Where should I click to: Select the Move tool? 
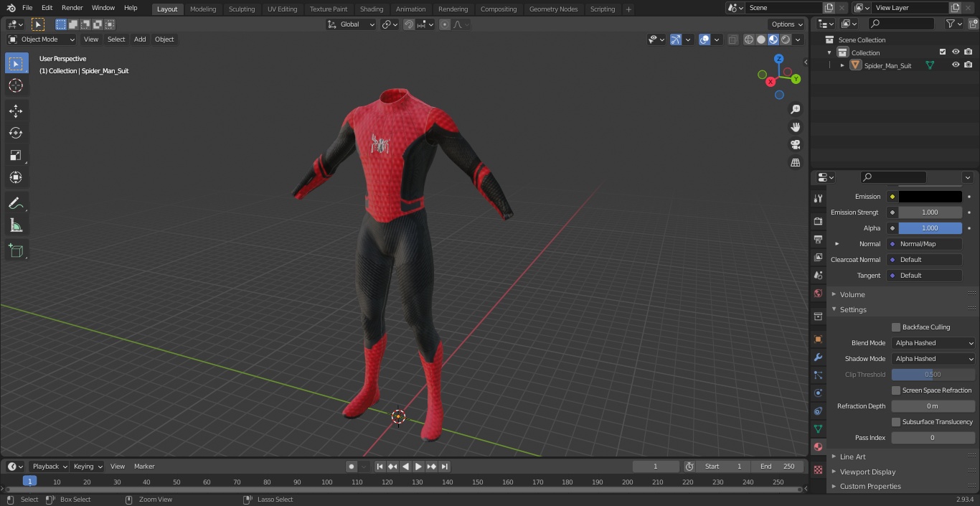click(16, 111)
